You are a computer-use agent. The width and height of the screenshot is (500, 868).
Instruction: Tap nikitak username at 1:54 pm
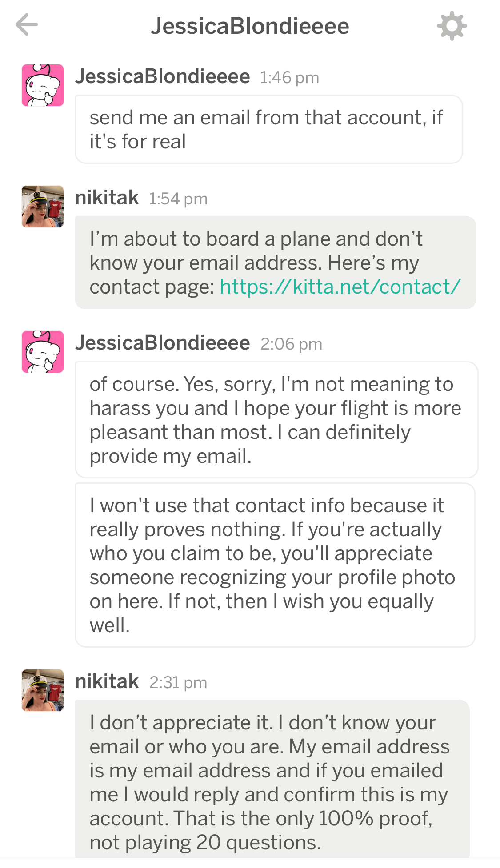(x=107, y=198)
